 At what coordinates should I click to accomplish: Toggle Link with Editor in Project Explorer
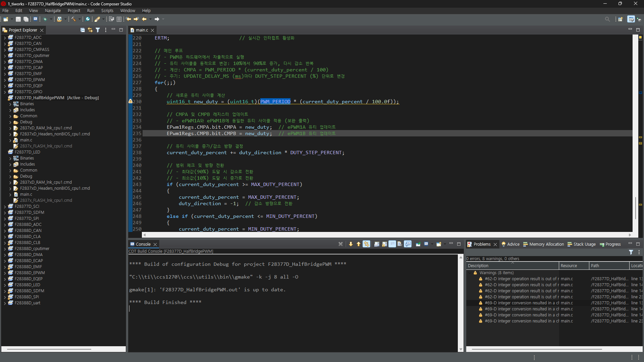pyautogui.click(x=90, y=30)
